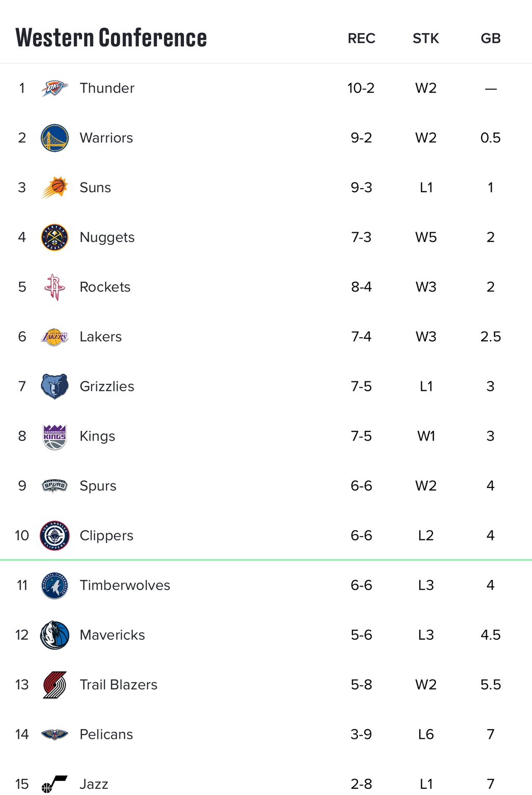The height and width of the screenshot is (795, 532).
Task: Open the Kings team logo
Action: [x=55, y=436]
